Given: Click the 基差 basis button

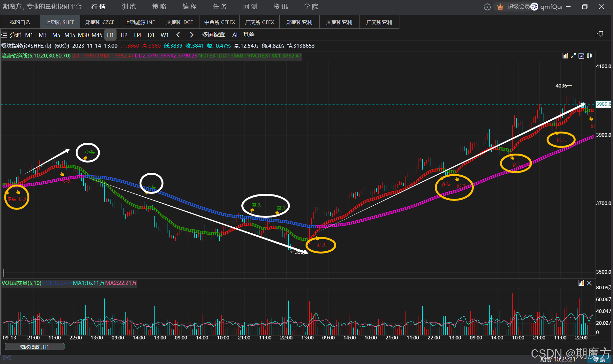Looking at the screenshot, I should click(x=248, y=34).
